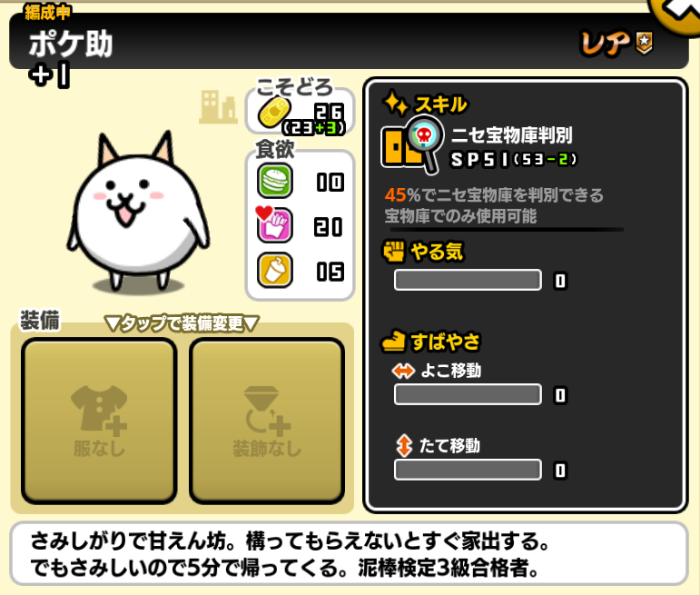Click the たて移動 speed gauge bar
Viewport: 700px width, 595px height.
tap(468, 470)
